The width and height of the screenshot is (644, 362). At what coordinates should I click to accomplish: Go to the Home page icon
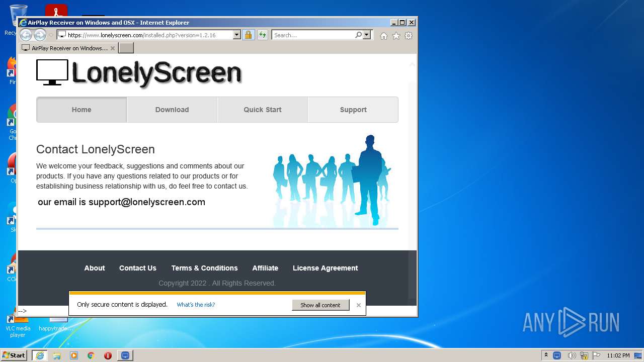[384, 36]
